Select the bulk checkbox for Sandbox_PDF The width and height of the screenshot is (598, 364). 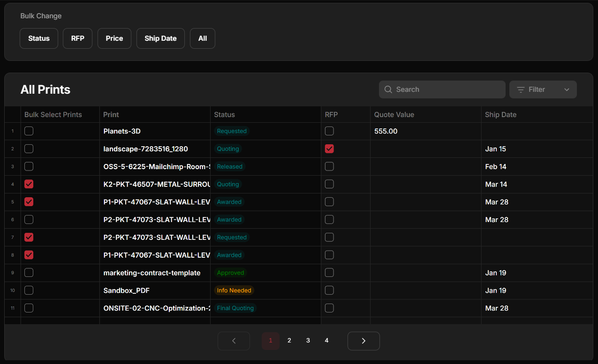29,290
